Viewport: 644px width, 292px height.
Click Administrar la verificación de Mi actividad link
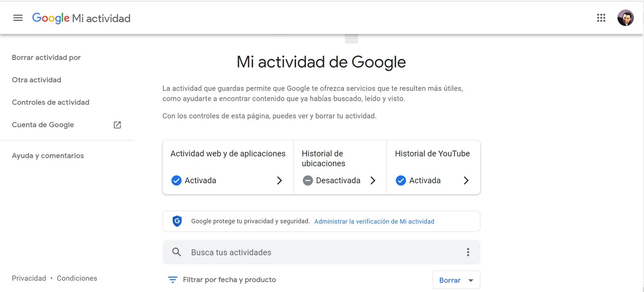pos(374,222)
